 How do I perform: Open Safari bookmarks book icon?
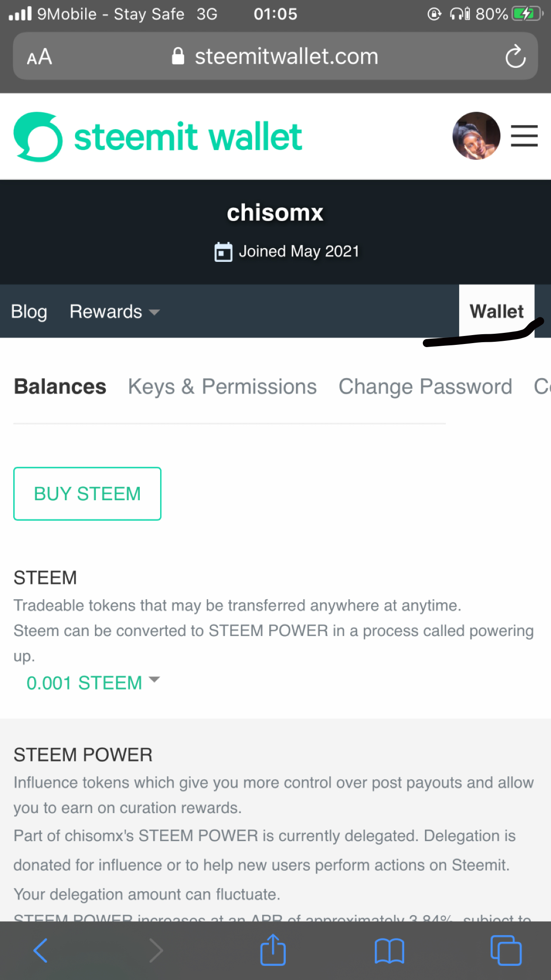(389, 950)
